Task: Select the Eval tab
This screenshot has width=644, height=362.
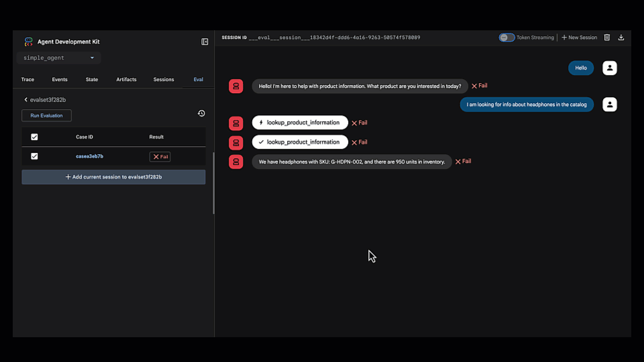Action: (x=199, y=79)
